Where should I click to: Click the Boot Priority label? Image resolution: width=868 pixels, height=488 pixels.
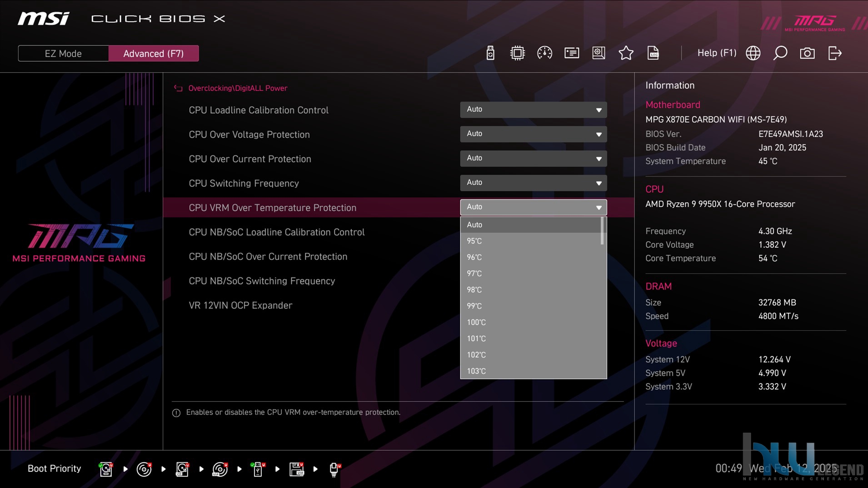pyautogui.click(x=54, y=468)
